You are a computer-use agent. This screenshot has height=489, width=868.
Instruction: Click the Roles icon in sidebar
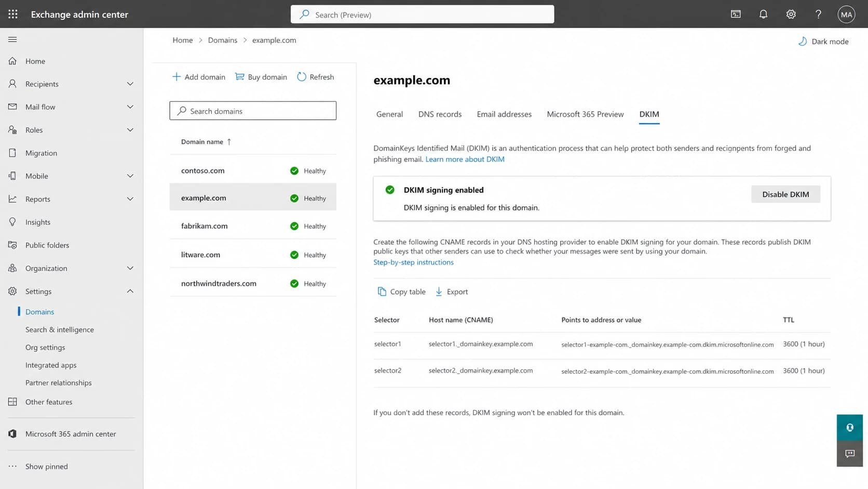(x=12, y=130)
